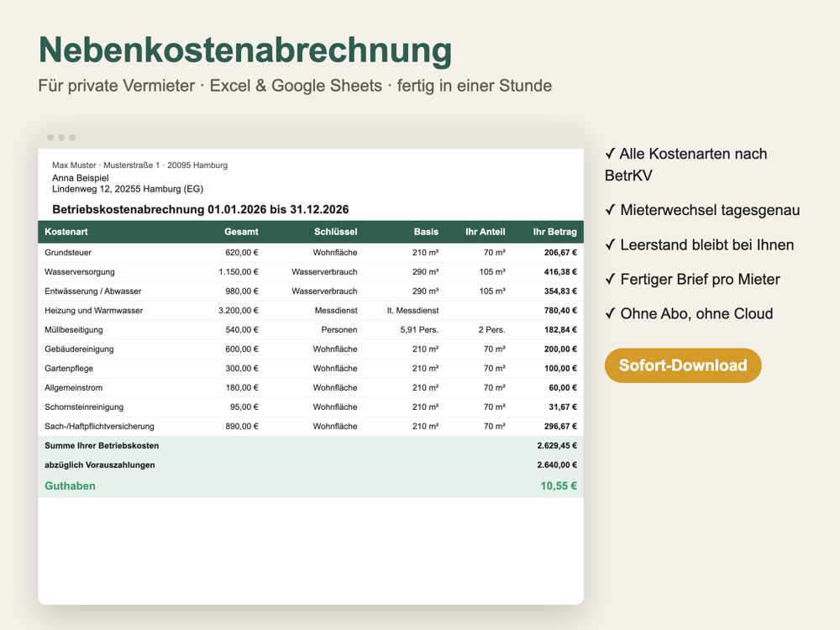Click the 'lt. Messdienst' basis cell

pos(412,310)
